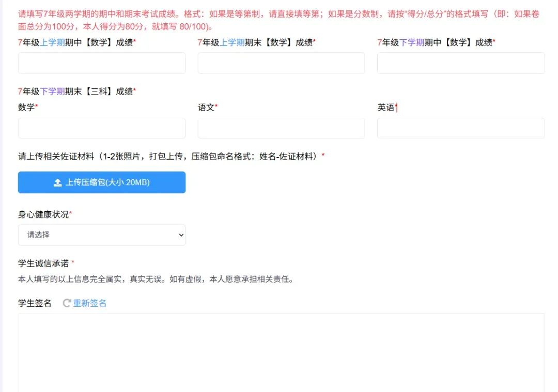Click the label 7年级下学期期末【三科】成绩
558x392 pixels.
click(77, 91)
